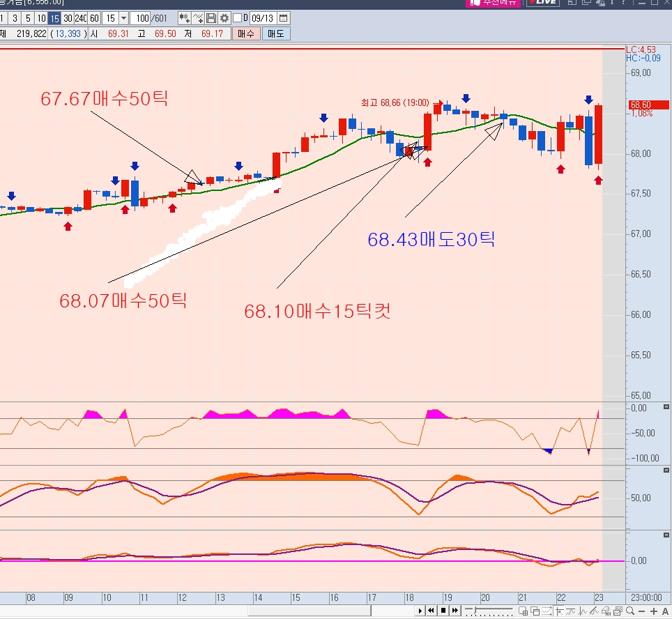
Task: Click the fast-forward replay button
Action: (x=455, y=611)
